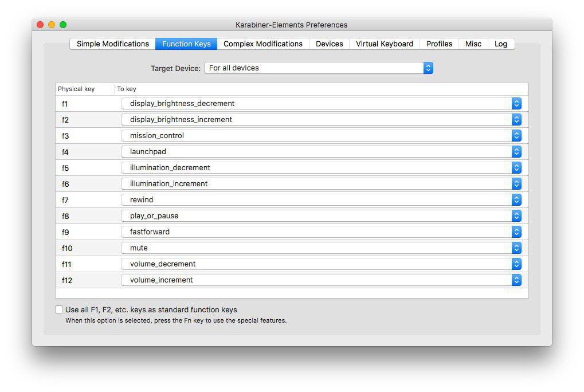
Task: Minimize the Preferences window
Action: point(52,25)
